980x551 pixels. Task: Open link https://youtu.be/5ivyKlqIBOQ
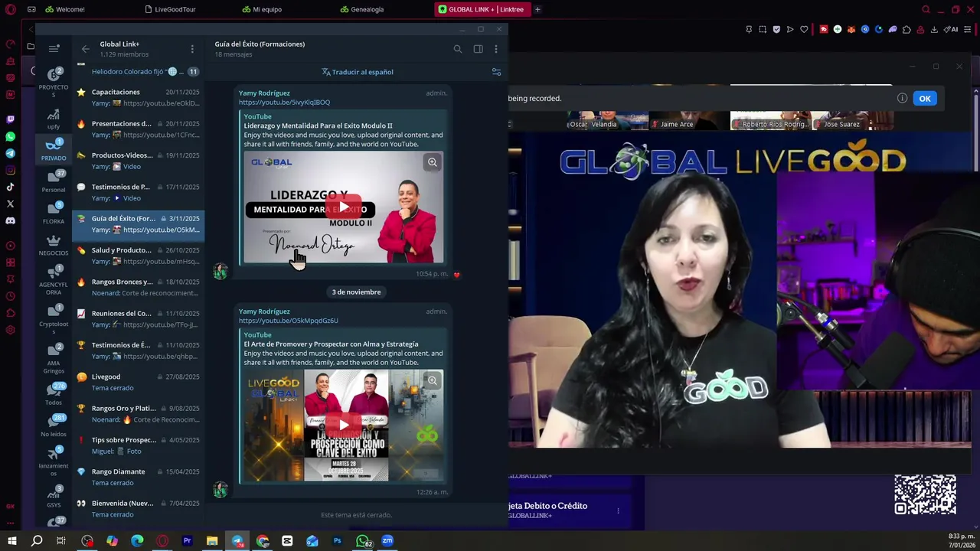[x=284, y=103]
